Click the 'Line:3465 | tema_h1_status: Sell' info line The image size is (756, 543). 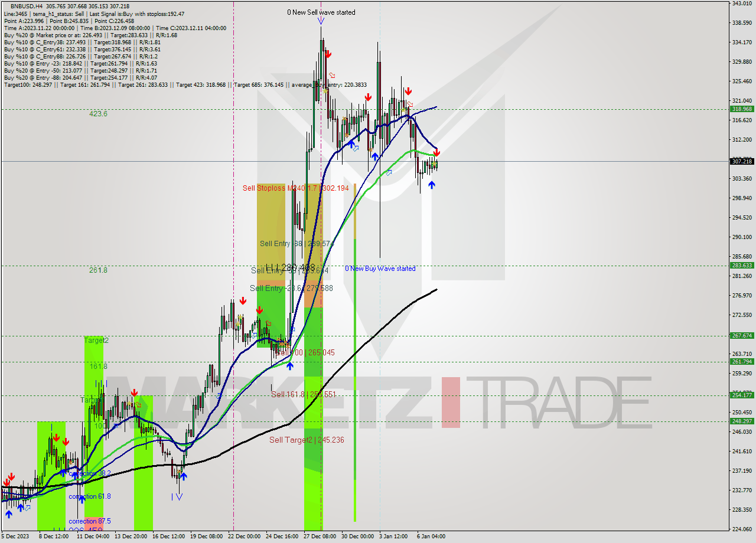coord(94,14)
